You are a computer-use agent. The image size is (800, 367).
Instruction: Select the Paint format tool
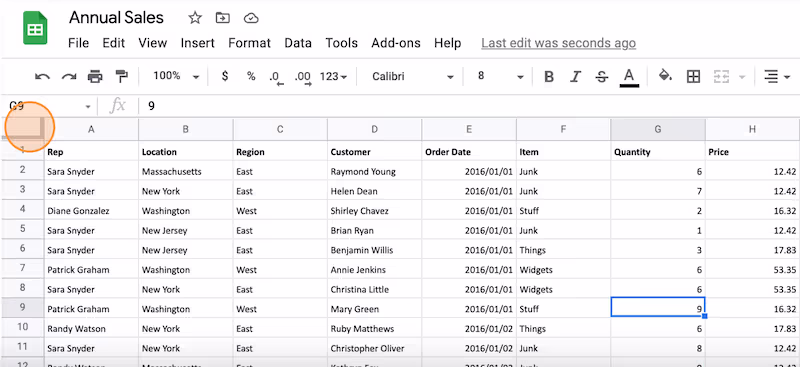coord(121,77)
